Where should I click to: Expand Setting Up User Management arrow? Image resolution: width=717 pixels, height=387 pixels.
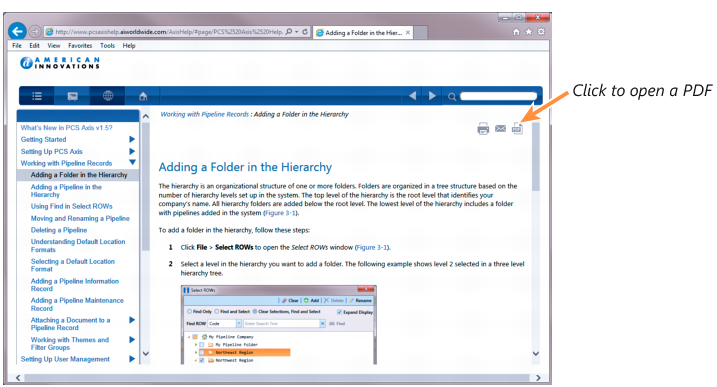coord(132,359)
